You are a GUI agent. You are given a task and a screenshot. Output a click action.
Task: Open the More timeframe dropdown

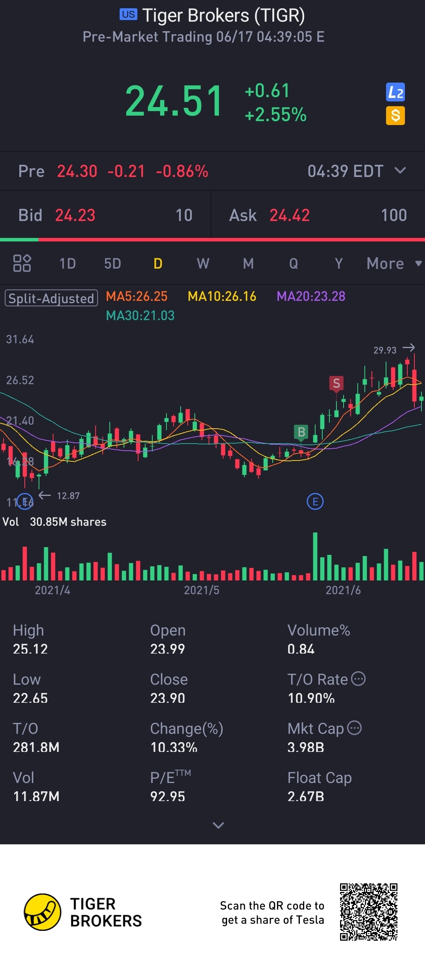tap(394, 263)
